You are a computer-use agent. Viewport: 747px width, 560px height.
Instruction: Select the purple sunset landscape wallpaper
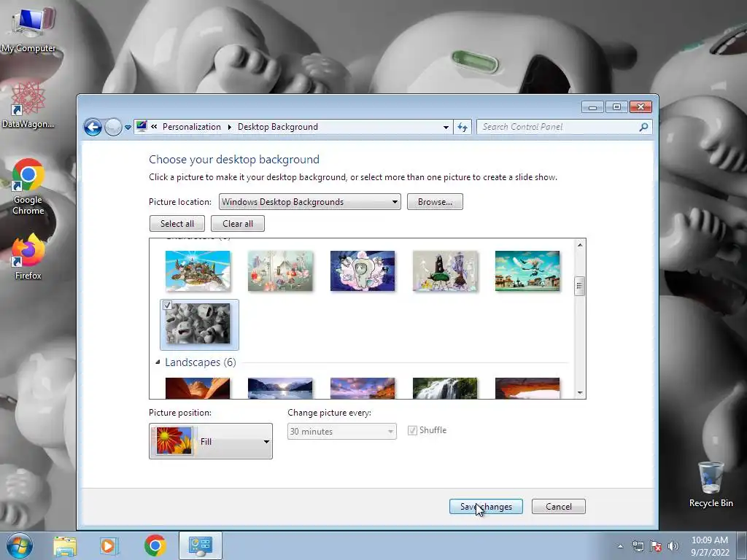coord(363,388)
